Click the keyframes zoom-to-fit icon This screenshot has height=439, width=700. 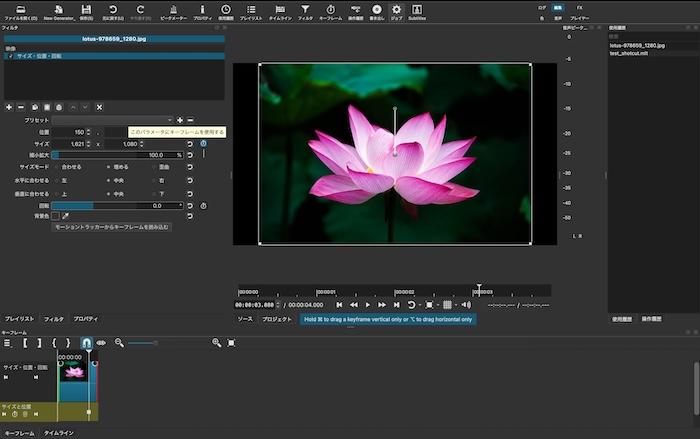click(x=231, y=343)
